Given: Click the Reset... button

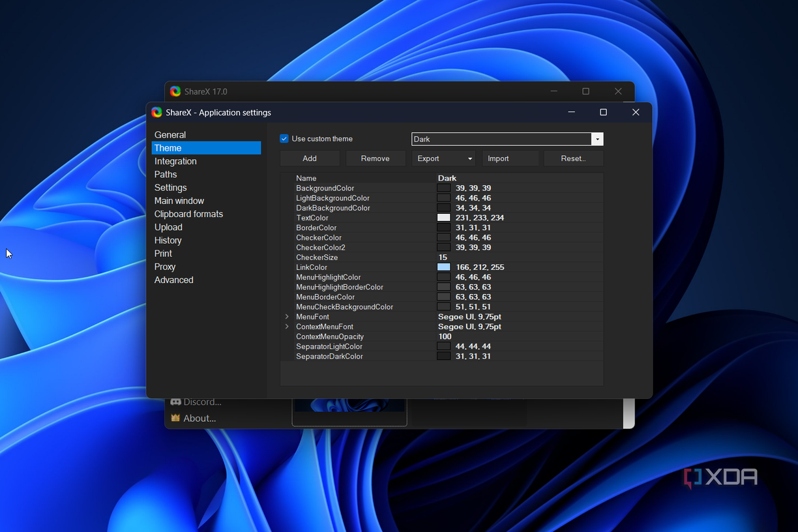Looking at the screenshot, I should pos(574,158).
